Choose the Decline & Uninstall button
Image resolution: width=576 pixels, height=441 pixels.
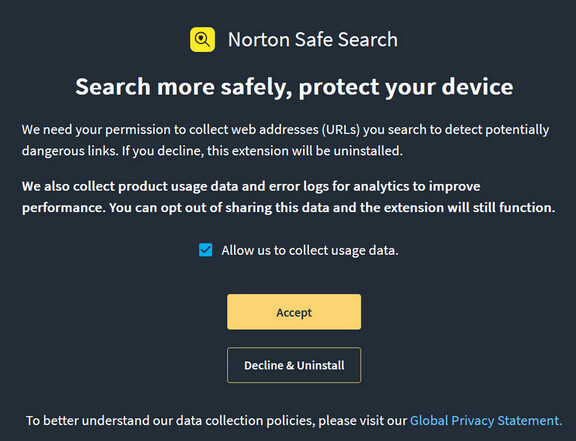pyautogui.click(x=294, y=365)
